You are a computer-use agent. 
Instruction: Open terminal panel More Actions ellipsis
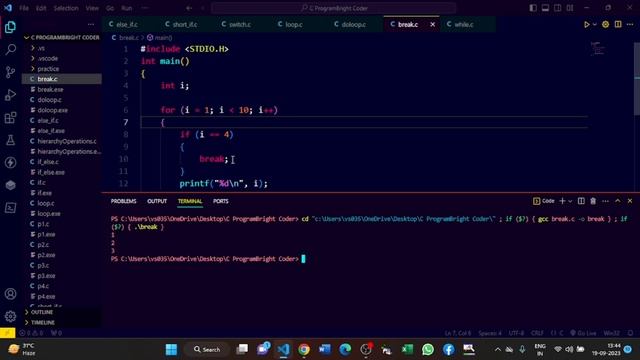click(605, 201)
